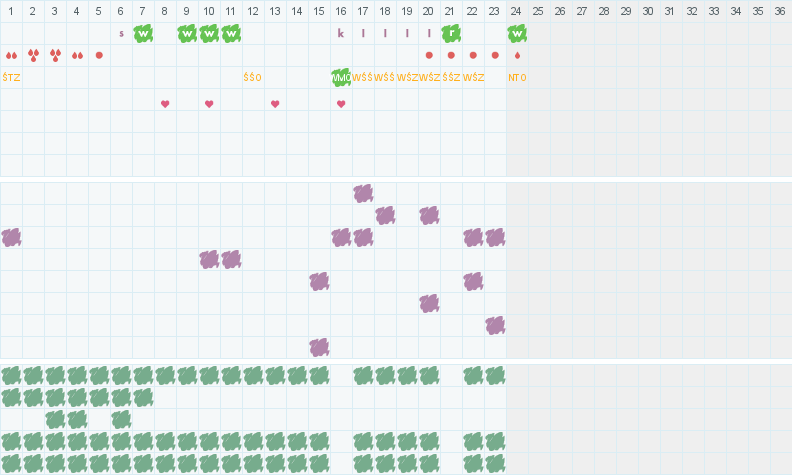The height and width of the screenshot is (475, 792).
Task: Click the purple mark on day 1
Action: point(11,237)
